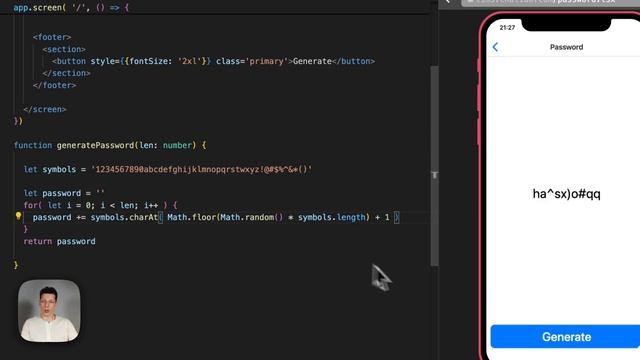Click the closing screen tag
The image size is (640, 360).
(45, 109)
